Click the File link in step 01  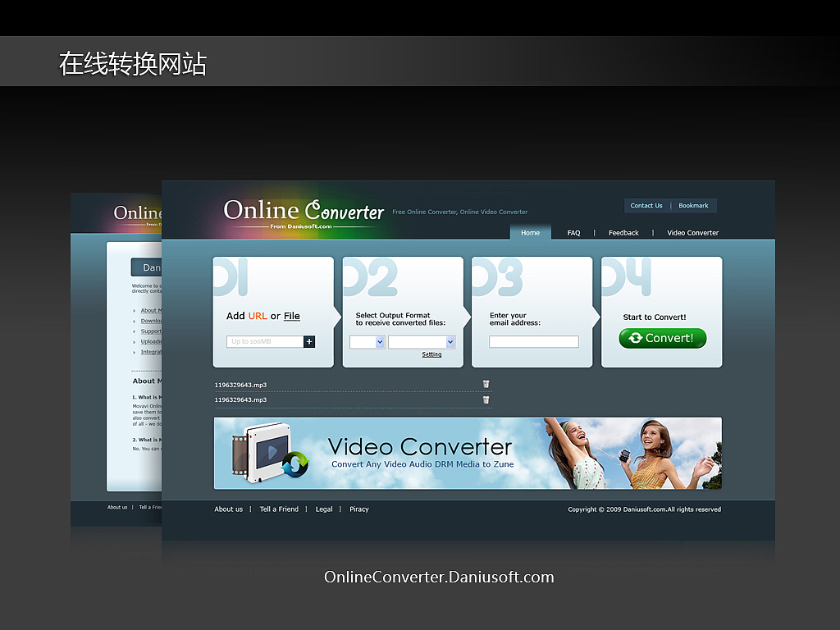pos(292,316)
